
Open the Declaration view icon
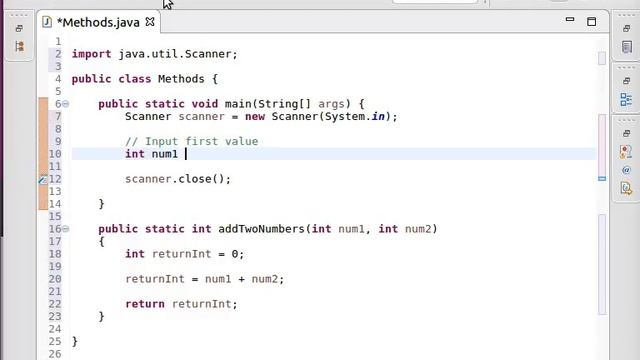coord(626,188)
